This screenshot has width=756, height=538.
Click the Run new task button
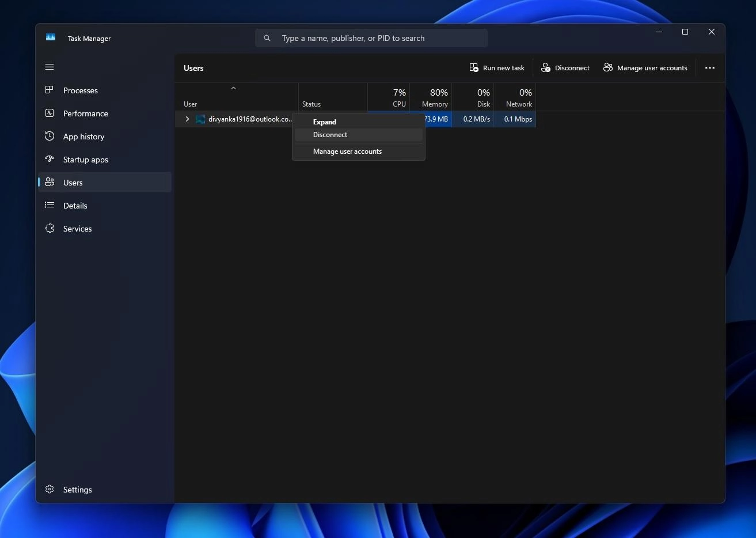[496, 67]
